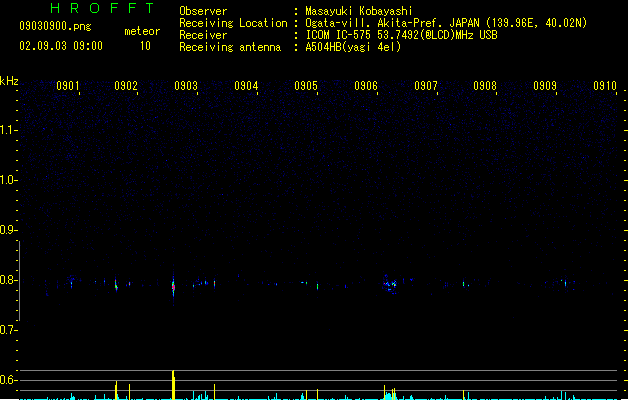
Task: Click the 0.7 kHz axis label
Action: tap(8, 330)
